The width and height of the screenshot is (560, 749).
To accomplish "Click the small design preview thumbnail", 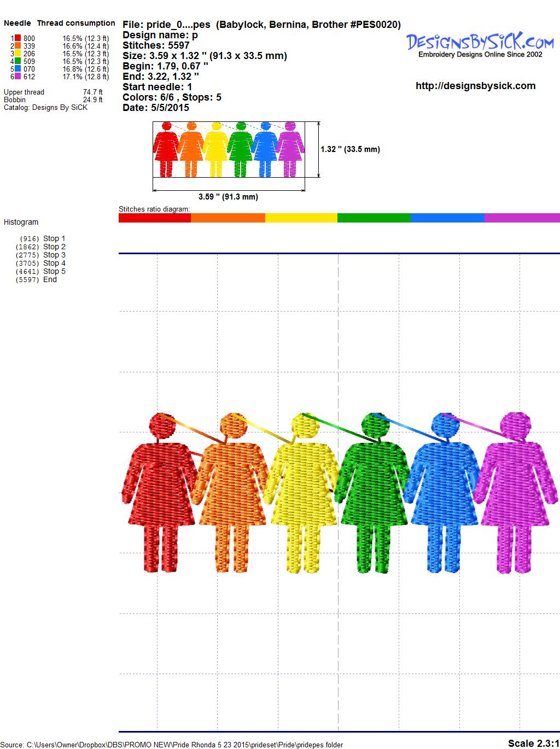I will 229,149.
